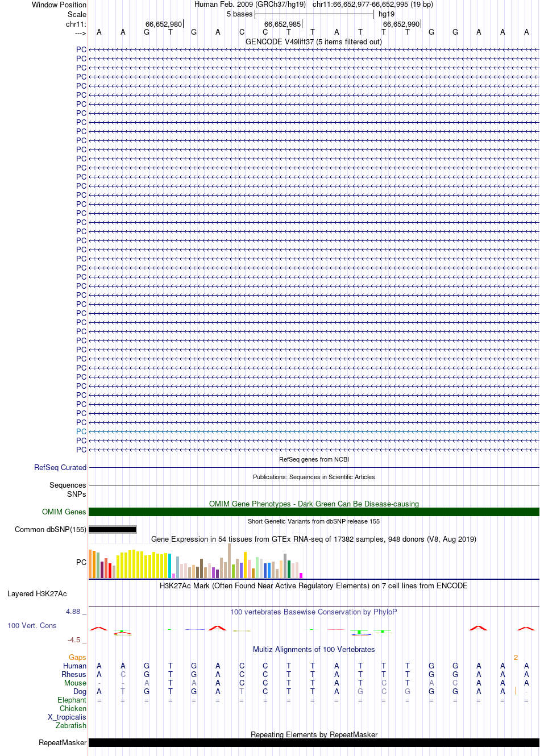
Task: Click the Chicken alignment row label
Action: click(x=73, y=708)
